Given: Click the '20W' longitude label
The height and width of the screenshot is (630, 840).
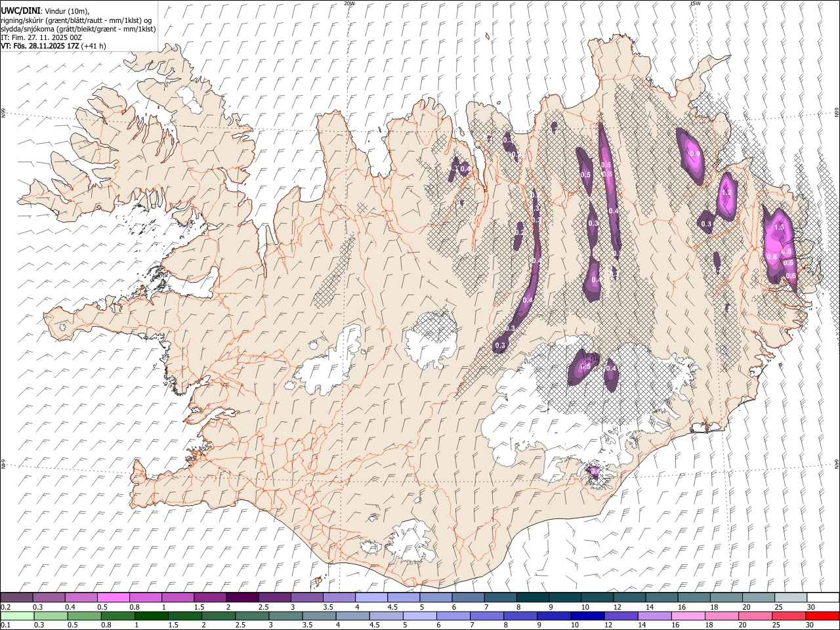Looking at the screenshot, I should click(x=349, y=3).
